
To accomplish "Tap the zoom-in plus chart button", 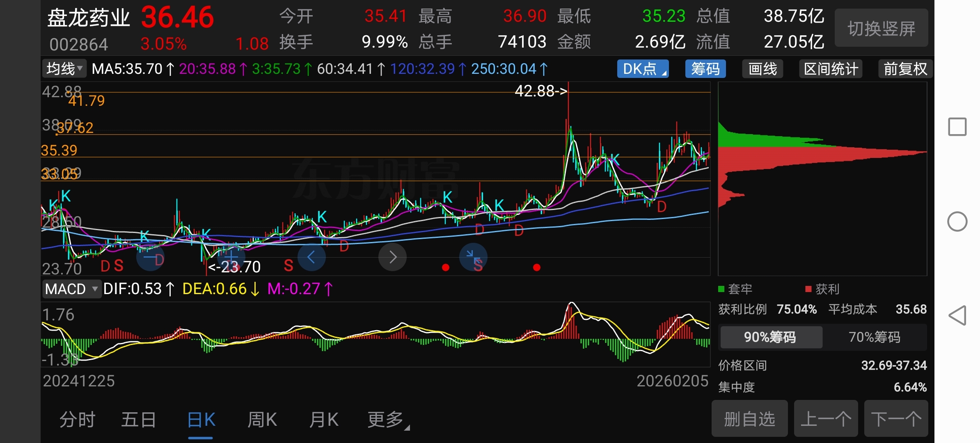I will click(231, 258).
